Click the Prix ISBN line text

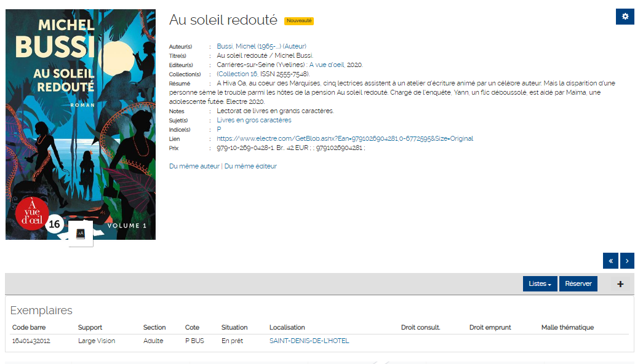291,148
